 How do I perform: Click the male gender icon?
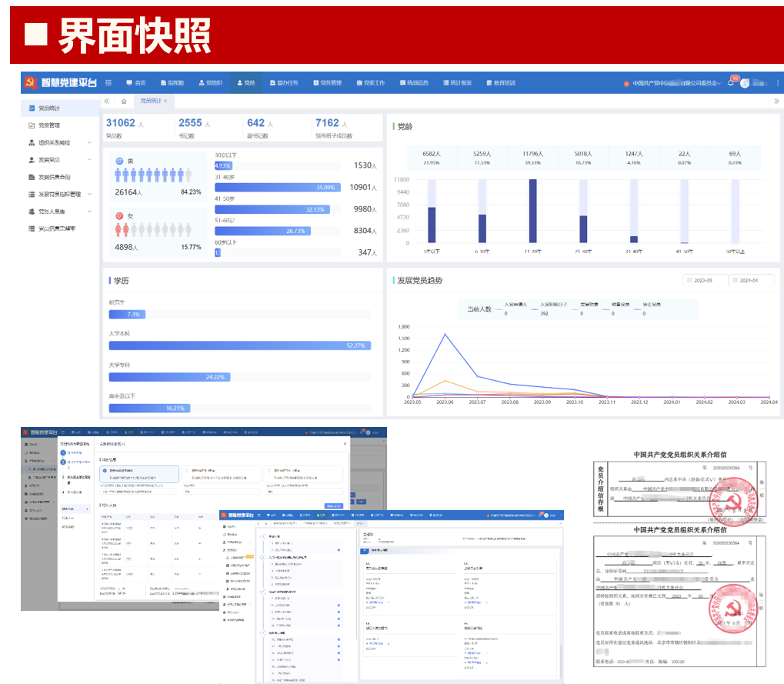pos(119,161)
